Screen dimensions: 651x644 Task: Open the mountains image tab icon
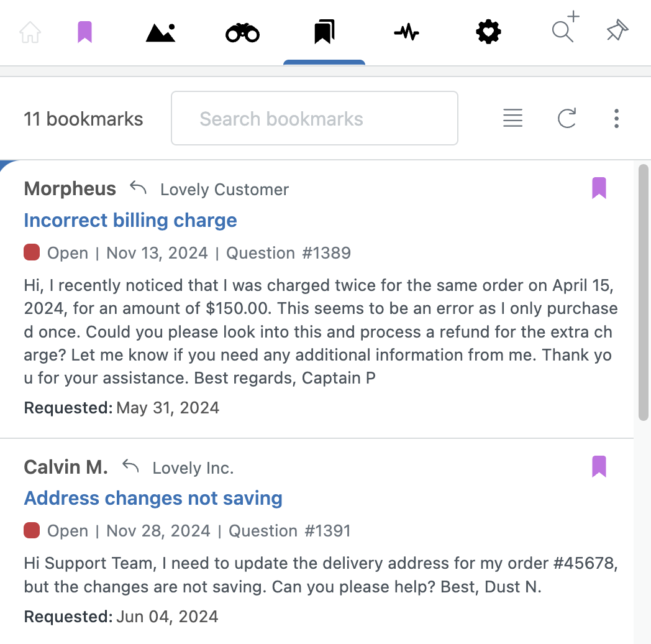[x=161, y=32]
